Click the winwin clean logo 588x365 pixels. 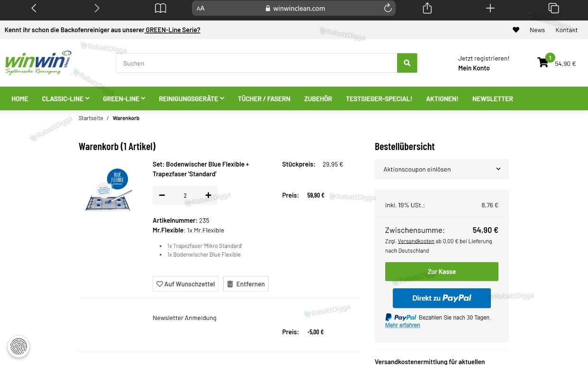(x=38, y=63)
